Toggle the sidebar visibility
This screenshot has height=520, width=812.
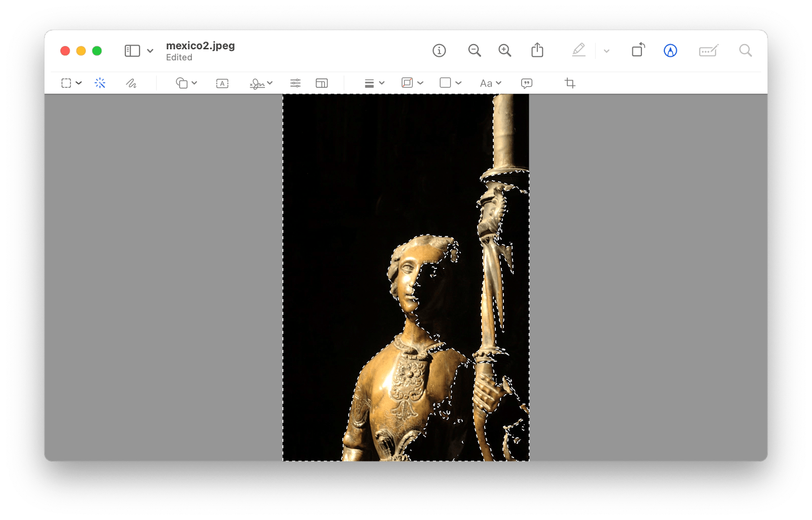pyautogui.click(x=132, y=50)
